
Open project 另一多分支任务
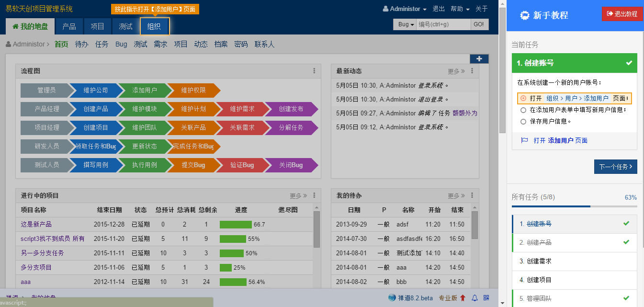click(x=42, y=253)
